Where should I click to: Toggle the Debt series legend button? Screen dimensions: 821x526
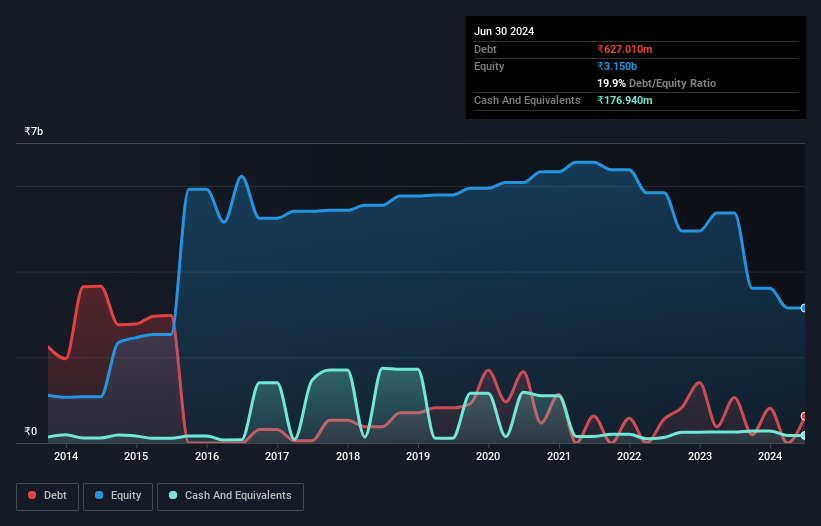[47, 496]
